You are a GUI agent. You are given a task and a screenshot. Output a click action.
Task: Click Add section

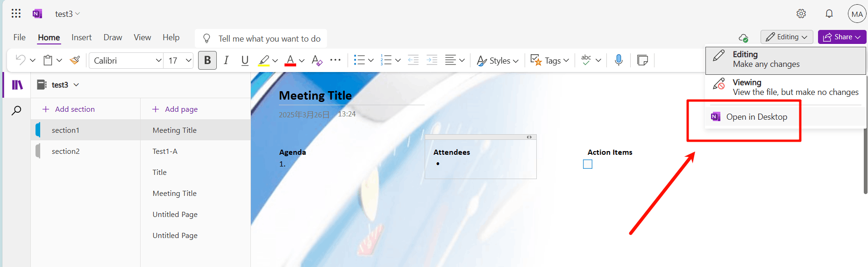tap(69, 109)
